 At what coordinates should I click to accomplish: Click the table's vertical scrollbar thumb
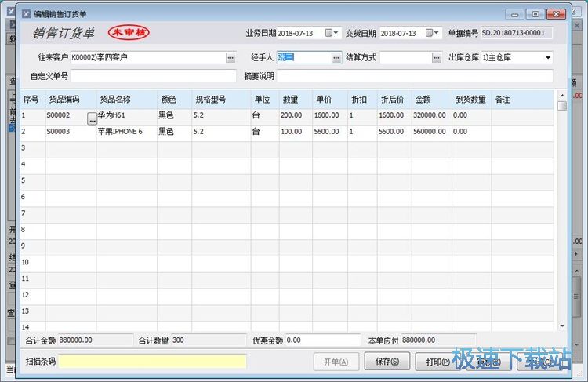(561, 106)
